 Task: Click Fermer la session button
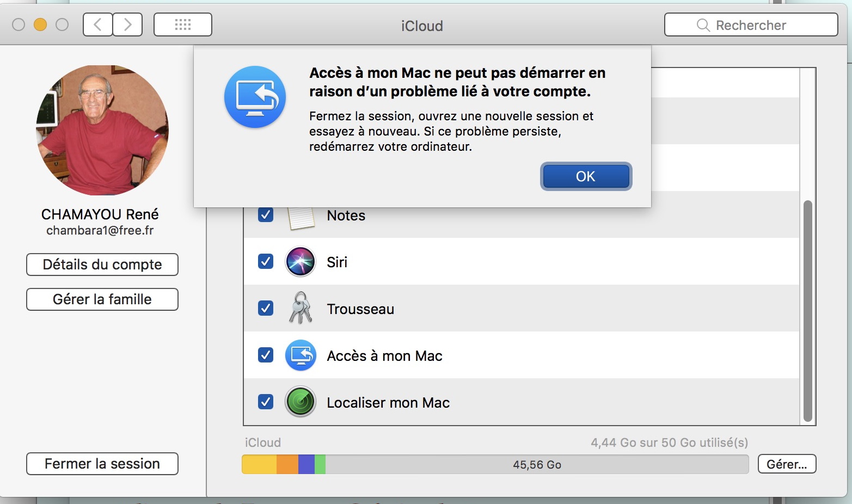pos(102,464)
